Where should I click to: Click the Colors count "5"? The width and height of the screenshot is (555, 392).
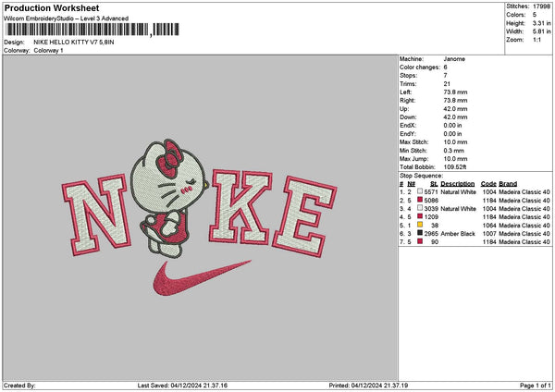click(x=535, y=15)
